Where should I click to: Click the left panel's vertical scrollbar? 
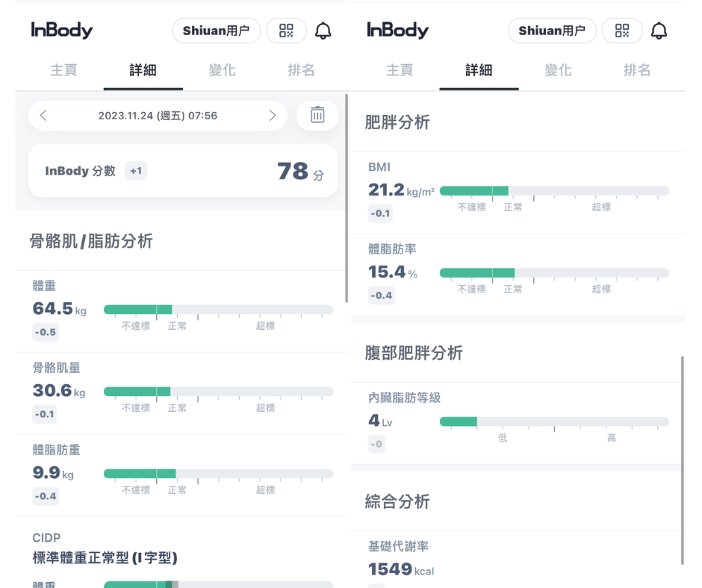[x=347, y=198]
